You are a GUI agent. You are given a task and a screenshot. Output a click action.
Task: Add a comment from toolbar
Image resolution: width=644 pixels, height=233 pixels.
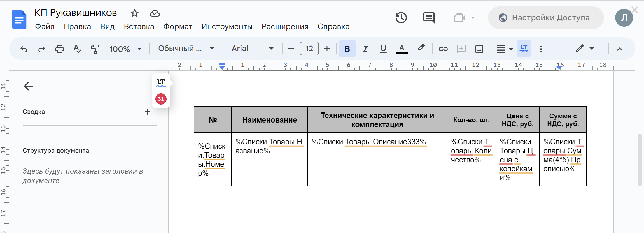click(x=461, y=49)
